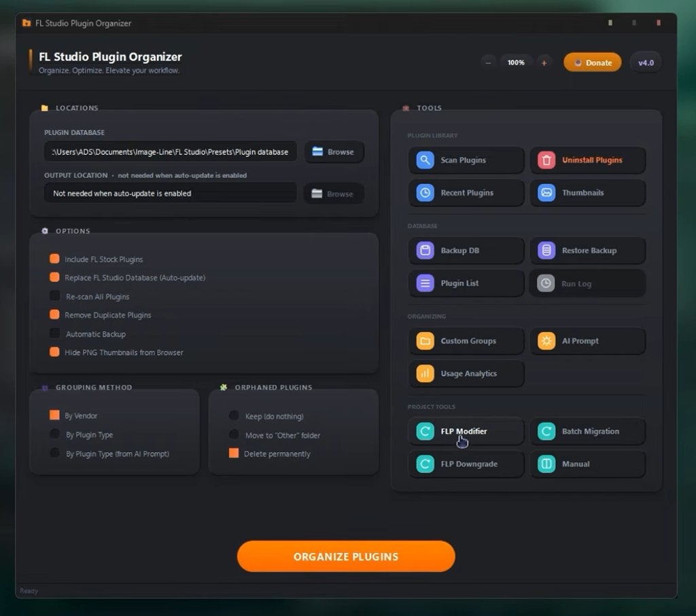
Task: Enable Re-scan All Plugins option
Action: click(x=54, y=296)
